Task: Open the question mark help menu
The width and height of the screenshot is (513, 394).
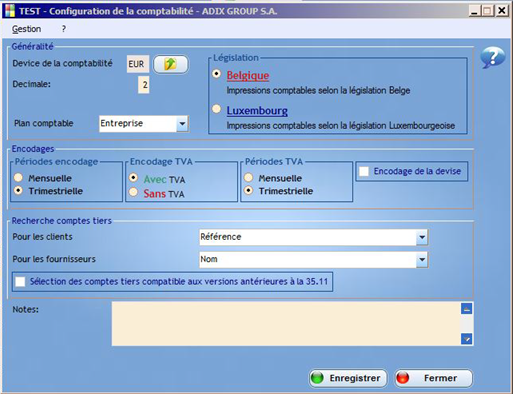Action: point(63,29)
